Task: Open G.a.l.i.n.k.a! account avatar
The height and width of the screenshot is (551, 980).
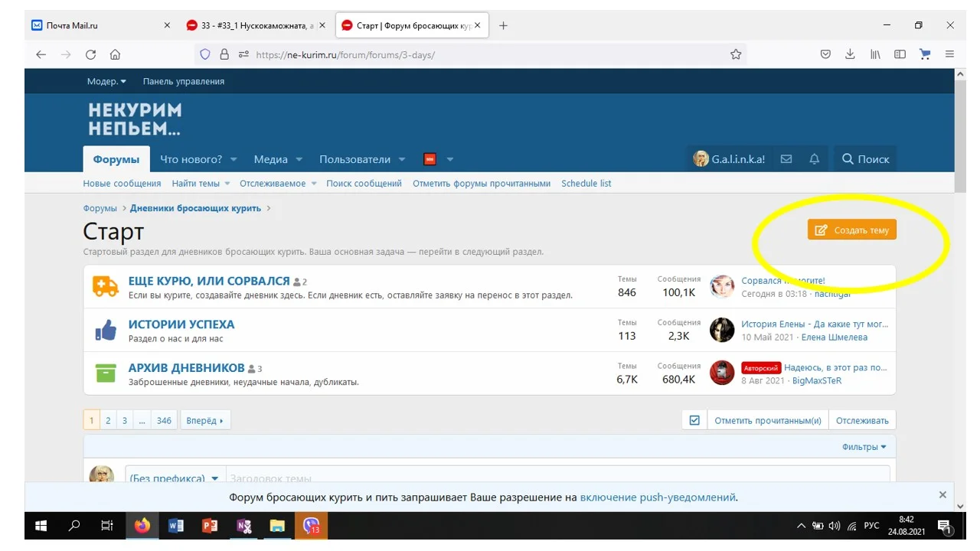Action: pyautogui.click(x=701, y=158)
